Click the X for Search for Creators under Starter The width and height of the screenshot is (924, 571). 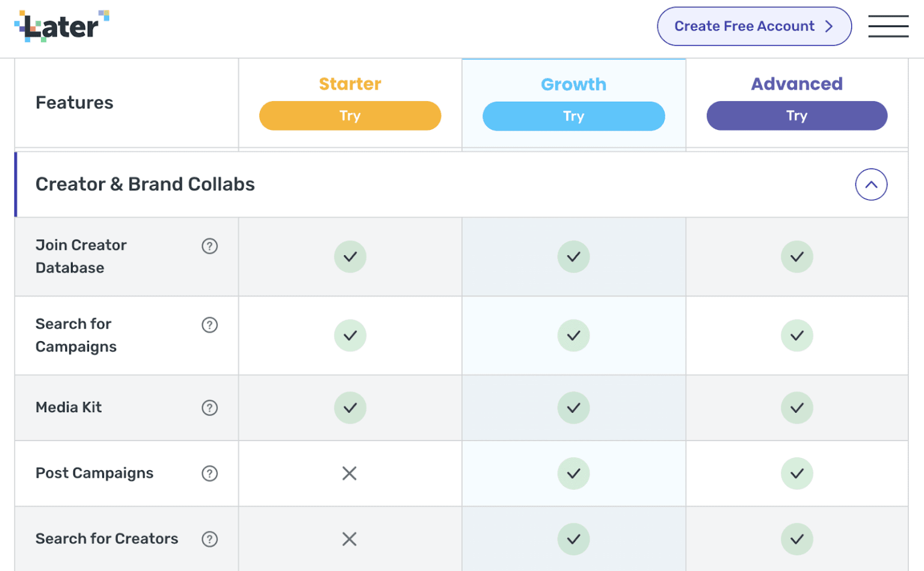pyautogui.click(x=350, y=539)
